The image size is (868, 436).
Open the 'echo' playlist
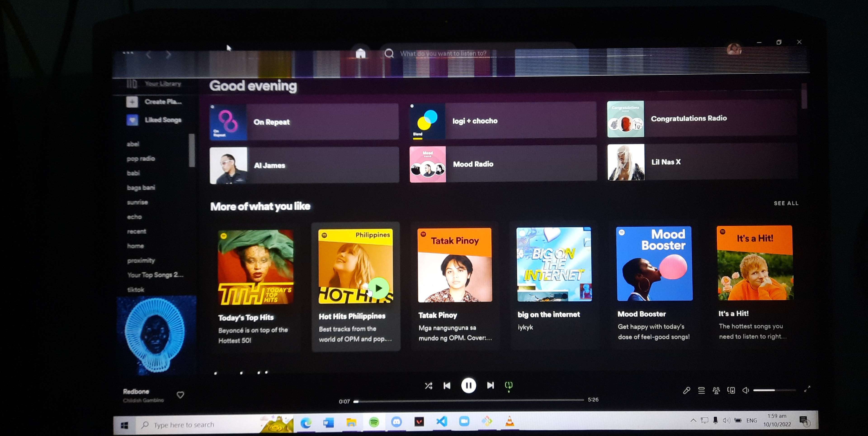coord(134,217)
